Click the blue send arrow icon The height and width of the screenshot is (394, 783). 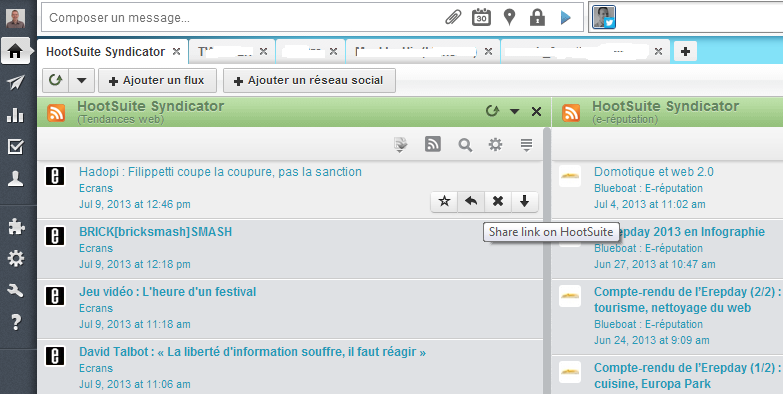[565, 18]
